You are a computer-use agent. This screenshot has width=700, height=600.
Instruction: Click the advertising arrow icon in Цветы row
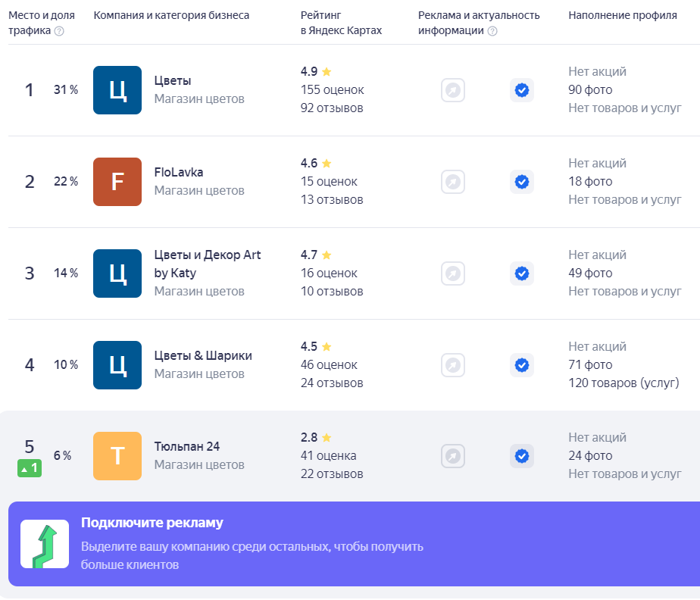(x=453, y=90)
